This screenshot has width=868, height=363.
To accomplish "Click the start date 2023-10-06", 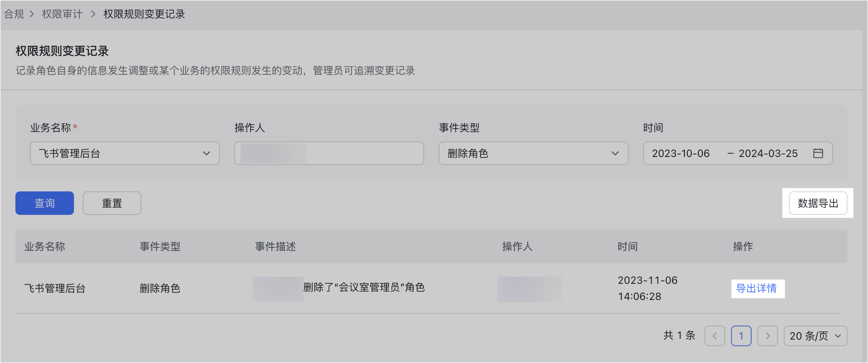I will 681,153.
